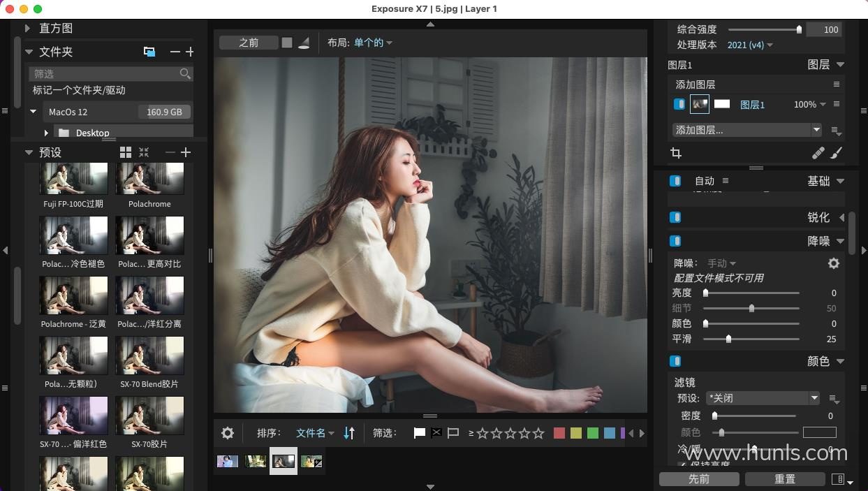Select the second filmstrip thumbnail
The image size is (868, 491).
click(256, 461)
